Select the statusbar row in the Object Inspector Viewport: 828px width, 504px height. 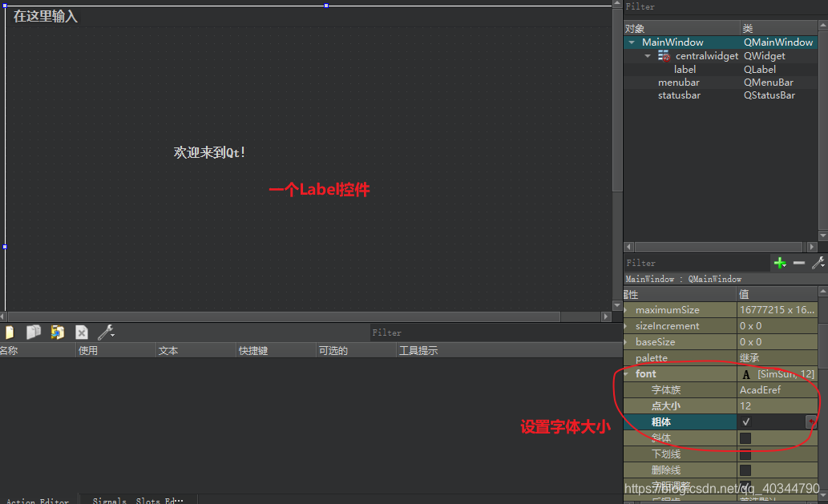tap(721, 95)
